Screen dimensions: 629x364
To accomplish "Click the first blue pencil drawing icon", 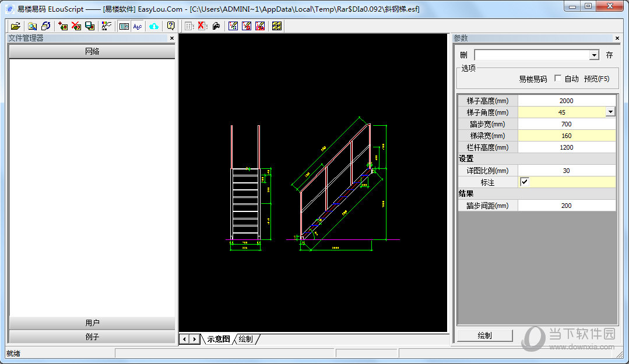I will [x=233, y=26].
